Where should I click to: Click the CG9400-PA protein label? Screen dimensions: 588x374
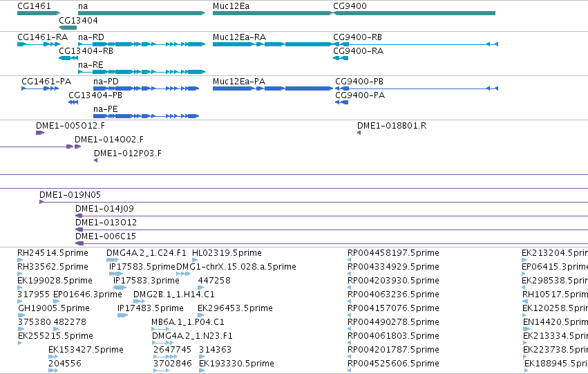[360, 95]
